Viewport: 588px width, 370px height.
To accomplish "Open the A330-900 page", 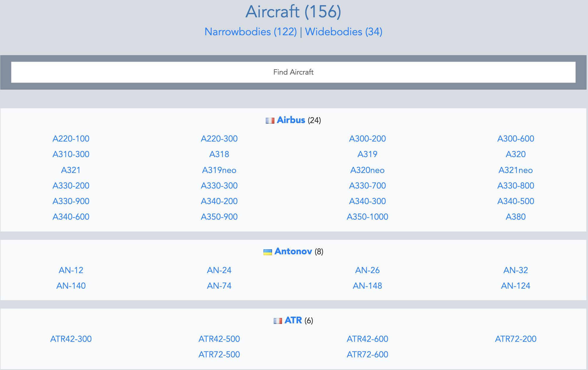I will click(x=71, y=201).
